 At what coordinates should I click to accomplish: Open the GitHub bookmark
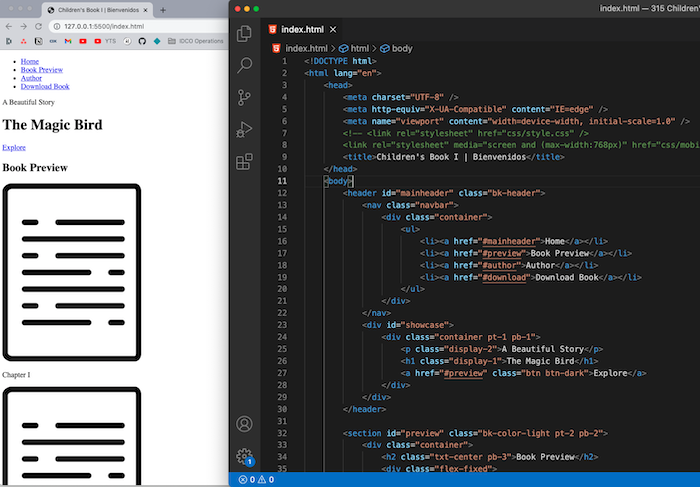142,41
